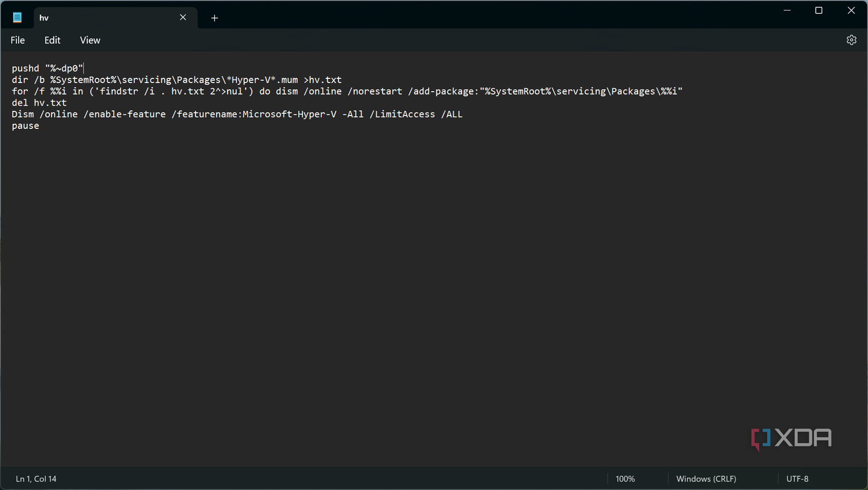This screenshot has width=868, height=490.
Task: Click the 100% zoom level in status bar
Action: 625,479
